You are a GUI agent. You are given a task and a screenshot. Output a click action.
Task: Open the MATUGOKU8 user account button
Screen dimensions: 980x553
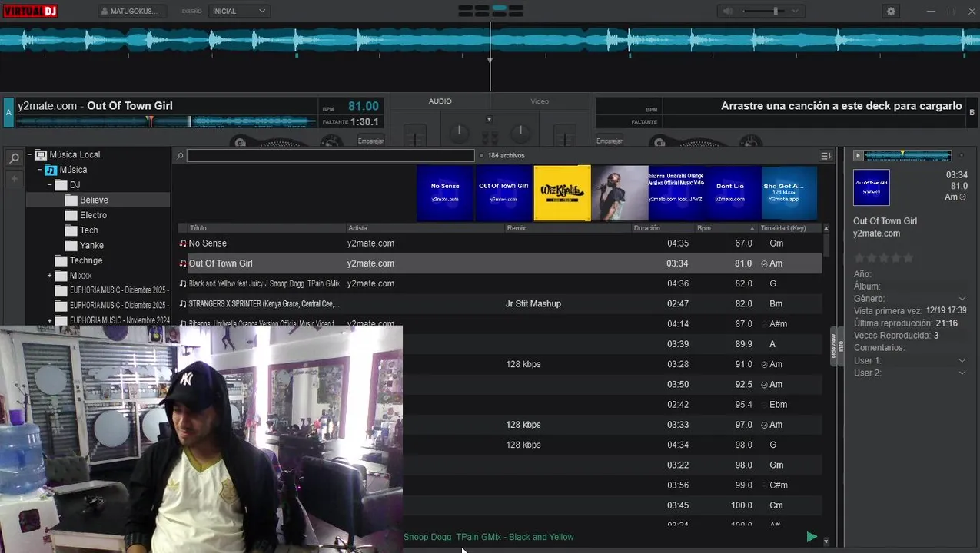tap(132, 11)
